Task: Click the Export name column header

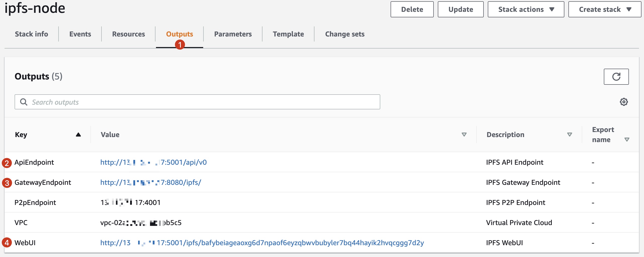Action: pyautogui.click(x=603, y=135)
